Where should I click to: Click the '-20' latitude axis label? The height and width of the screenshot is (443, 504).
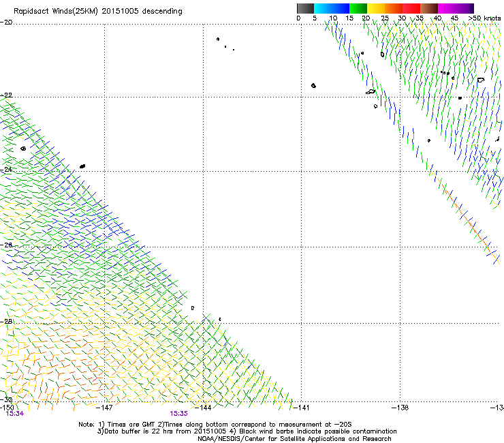coord(6,22)
